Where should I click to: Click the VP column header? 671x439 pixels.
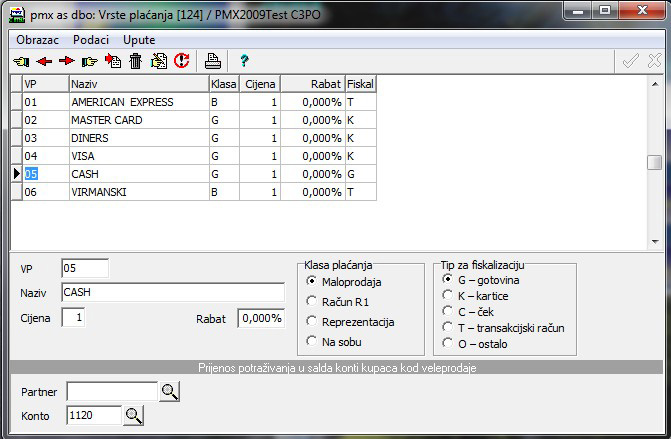coord(45,84)
